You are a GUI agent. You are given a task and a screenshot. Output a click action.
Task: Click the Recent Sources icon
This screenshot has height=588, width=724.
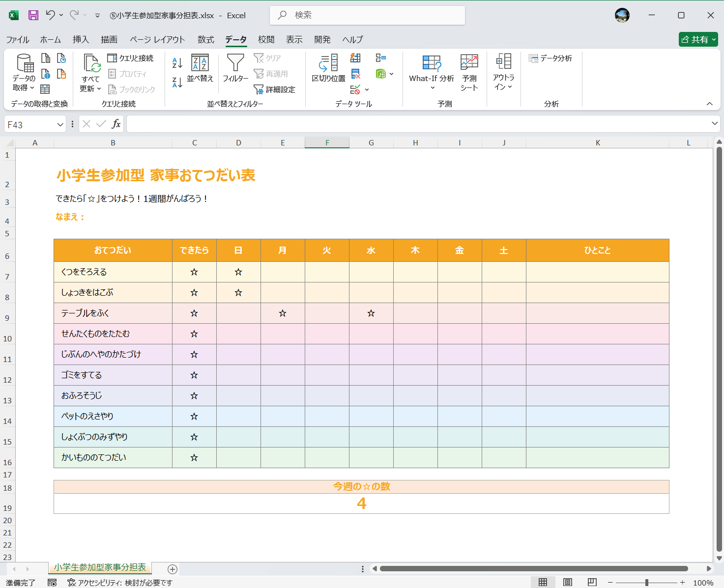click(x=61, y=58)
